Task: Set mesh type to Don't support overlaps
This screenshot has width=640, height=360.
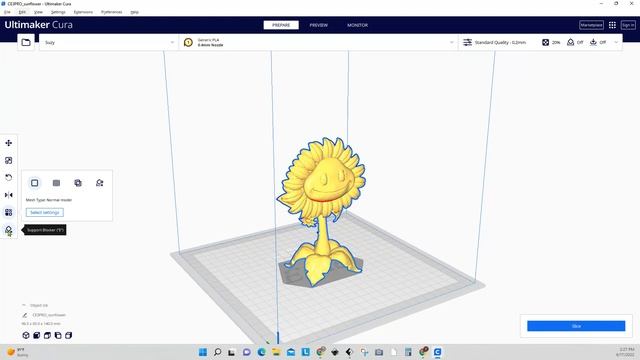Action: coord(100,183)
